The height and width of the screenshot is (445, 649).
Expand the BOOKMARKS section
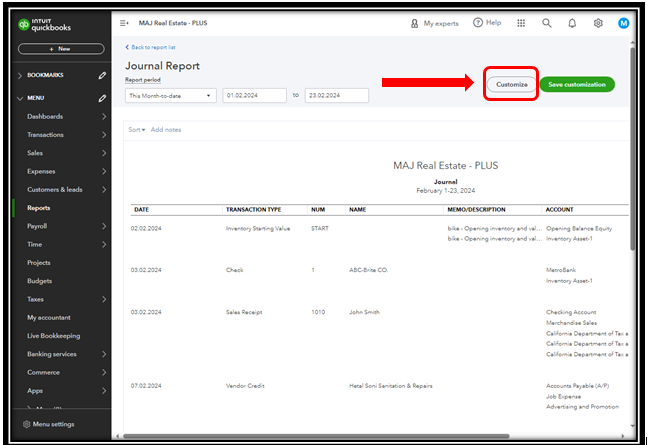coord(20,75)
